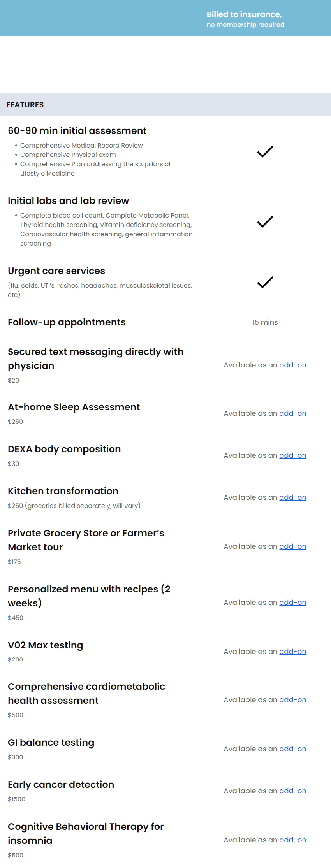
Task: Select the Early cancer detection heading
Action: click(61, 785)
